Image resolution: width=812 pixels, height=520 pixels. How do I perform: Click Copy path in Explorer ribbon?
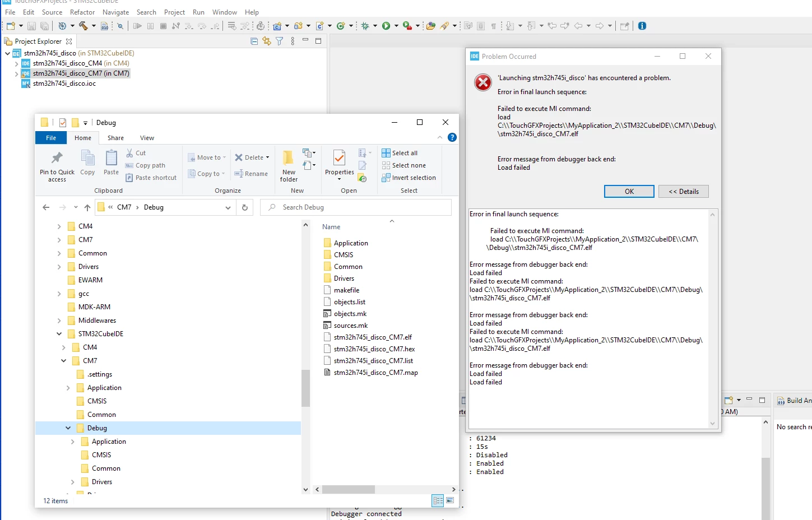pos(145,165)
